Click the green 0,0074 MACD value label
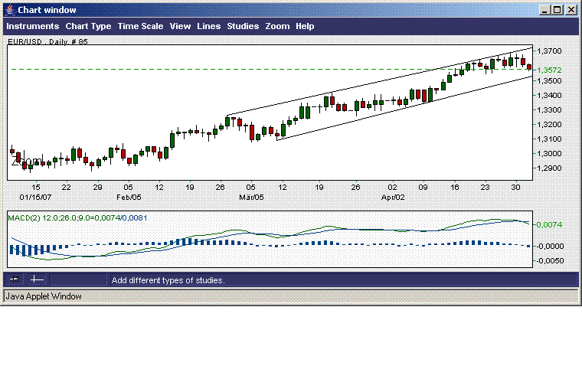The width and height of the screenshot is (582, 392). (x=549, y=225)
